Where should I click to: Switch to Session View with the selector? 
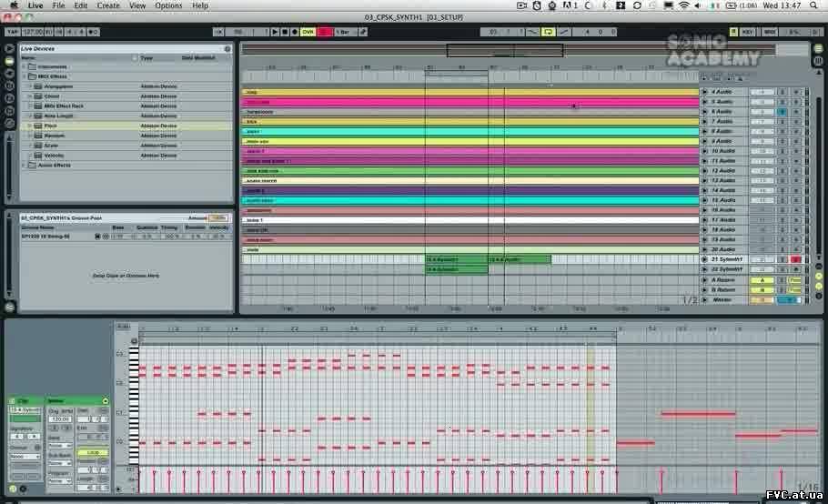(x=818, y=61)
